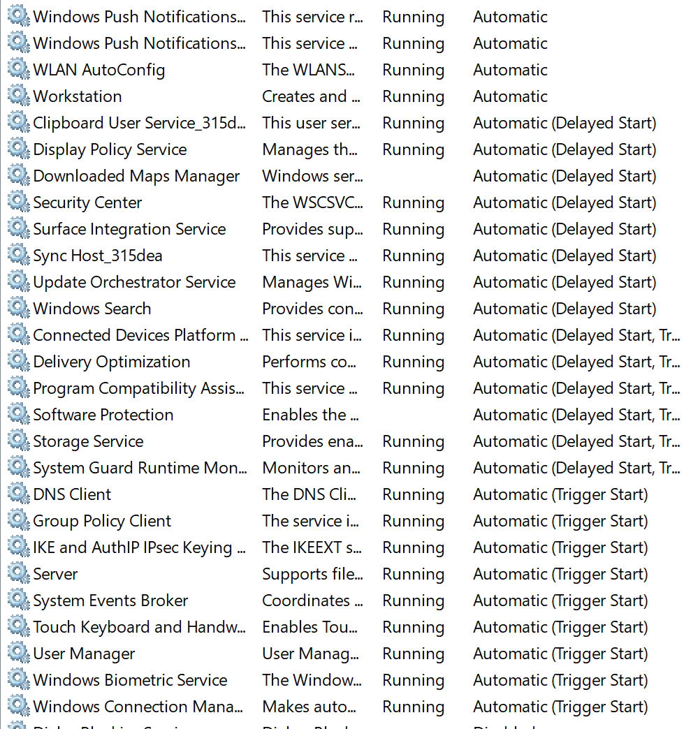The width and height of the screenshot is (700, 729).
Task: Click the Connected Devices Platform service name
Action: tap(140, 335)
